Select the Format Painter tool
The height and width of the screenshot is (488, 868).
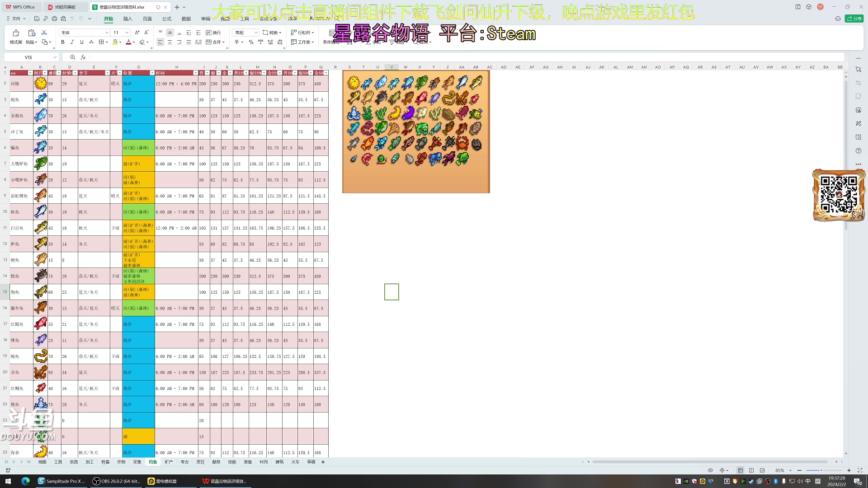[x=15, y=36]
